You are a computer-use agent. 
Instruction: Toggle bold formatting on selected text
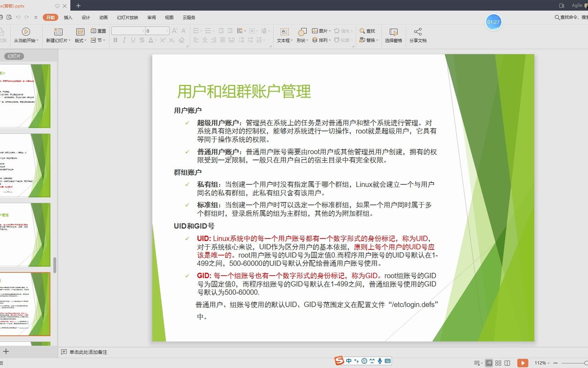(115, 40)
